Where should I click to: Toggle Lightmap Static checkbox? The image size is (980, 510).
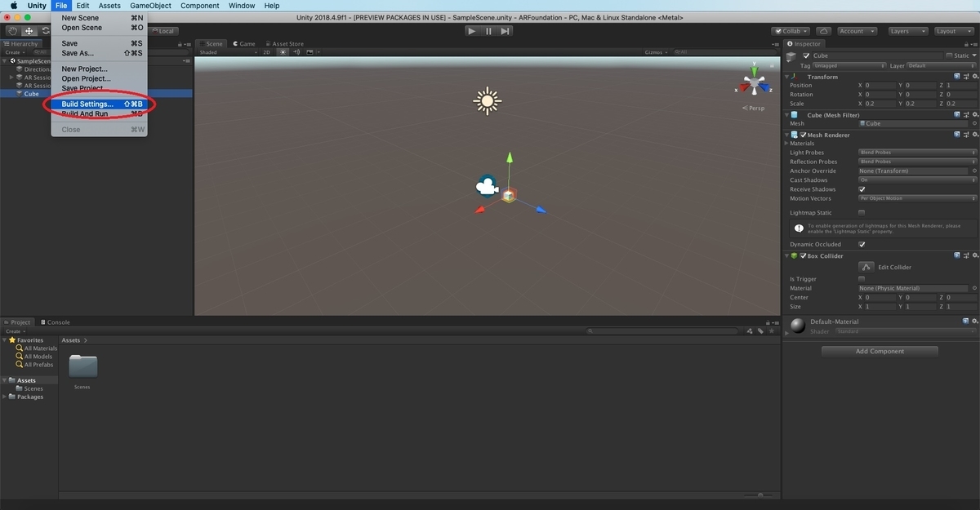(x=862, y=213)
